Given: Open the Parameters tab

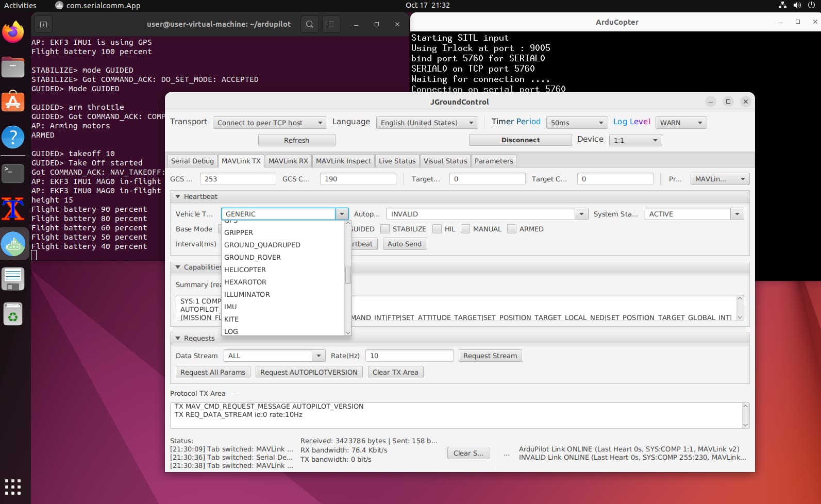Looking at the screenshot, I should [x=493, y=161].
